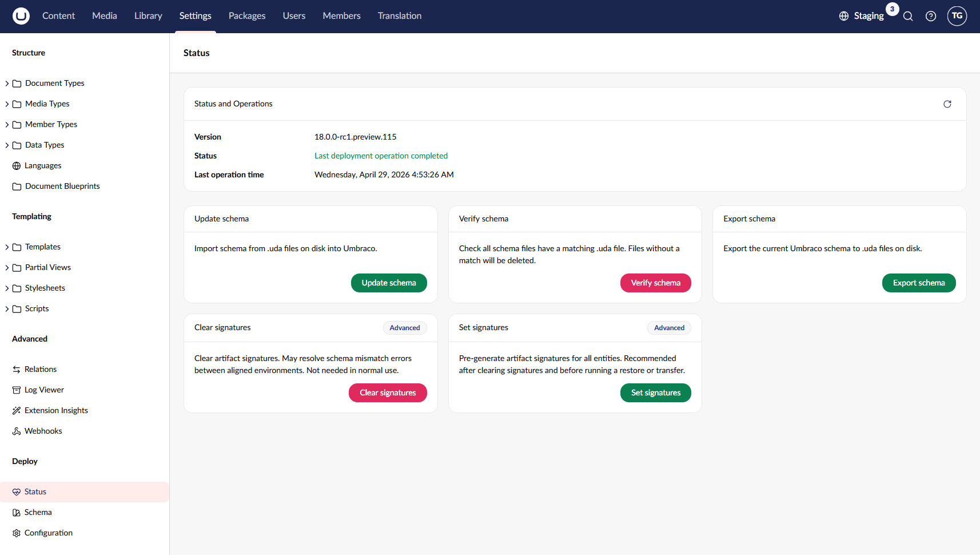Click Advanced badge on Set signatures card
The width and height of the screenshot is (980, 555).
point(669,328)
